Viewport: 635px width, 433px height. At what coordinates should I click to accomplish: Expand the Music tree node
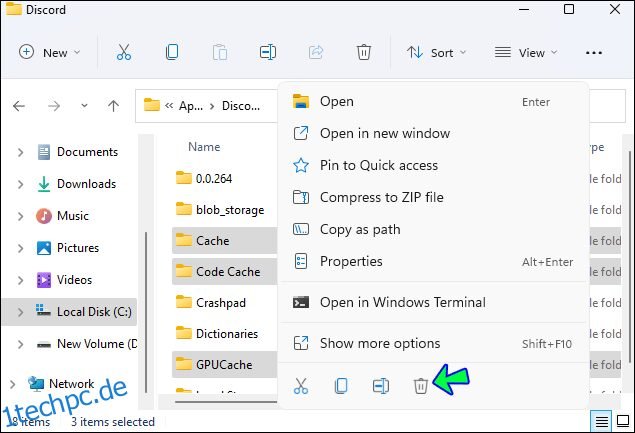(21, 216)
